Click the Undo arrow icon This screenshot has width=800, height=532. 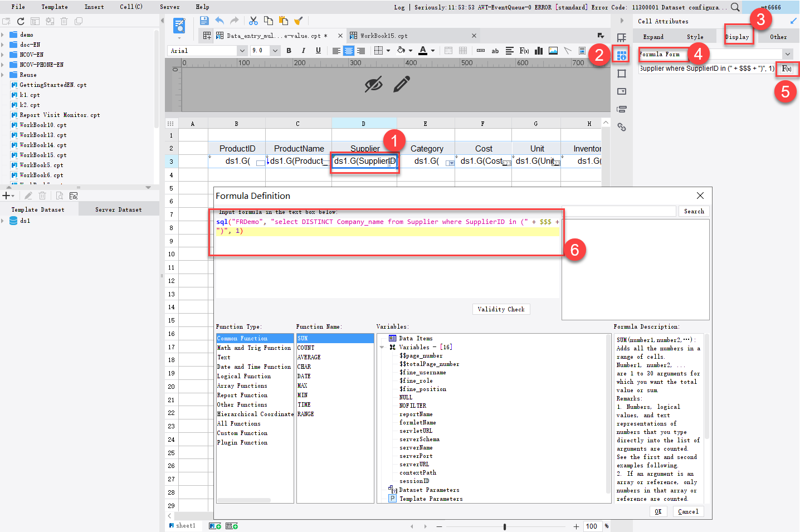point(219,21)
